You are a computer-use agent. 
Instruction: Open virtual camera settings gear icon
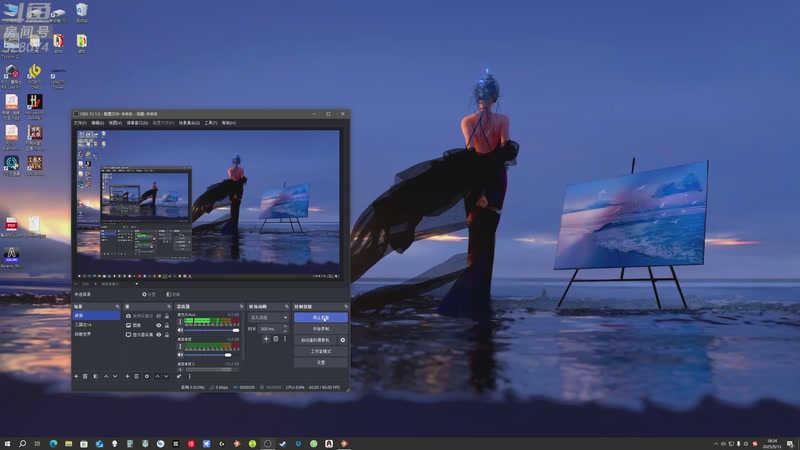tap(343, 340)
